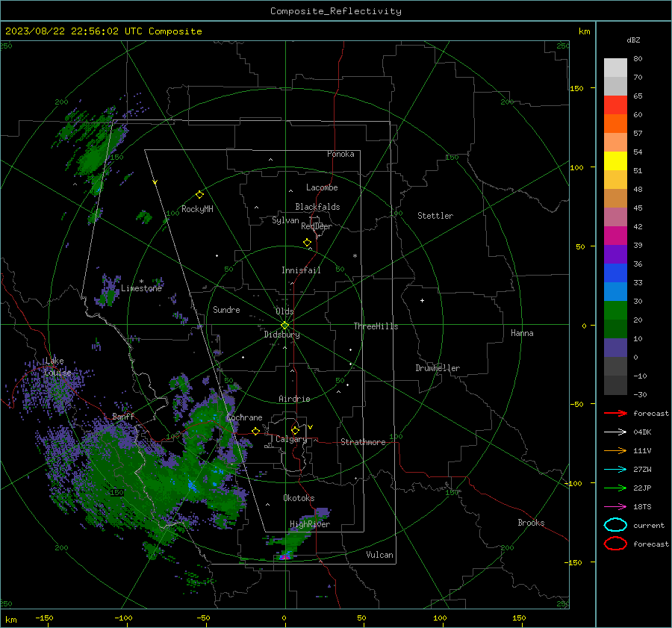672x628 pixels.
Task: Click the red forecast ellipse legend icon
Action: point(615,544)
